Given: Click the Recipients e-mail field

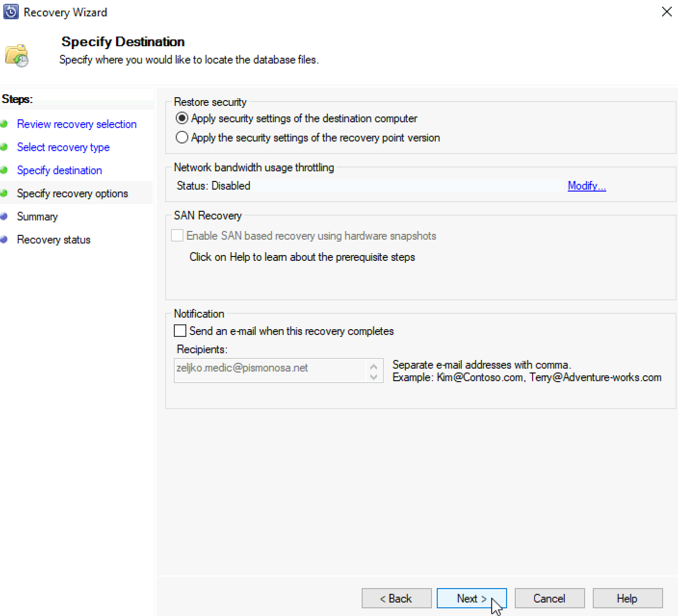Looking at the screenshot, I should 270,371.
